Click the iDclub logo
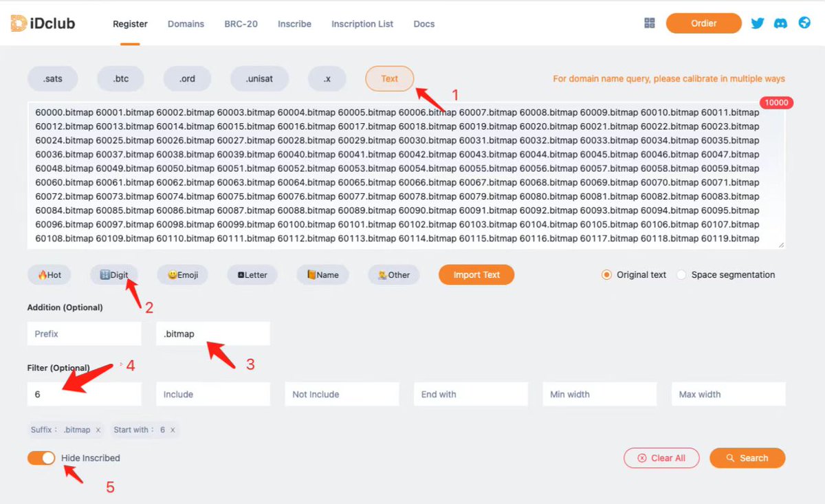The image size is (825, 504). tap(43, 23)
